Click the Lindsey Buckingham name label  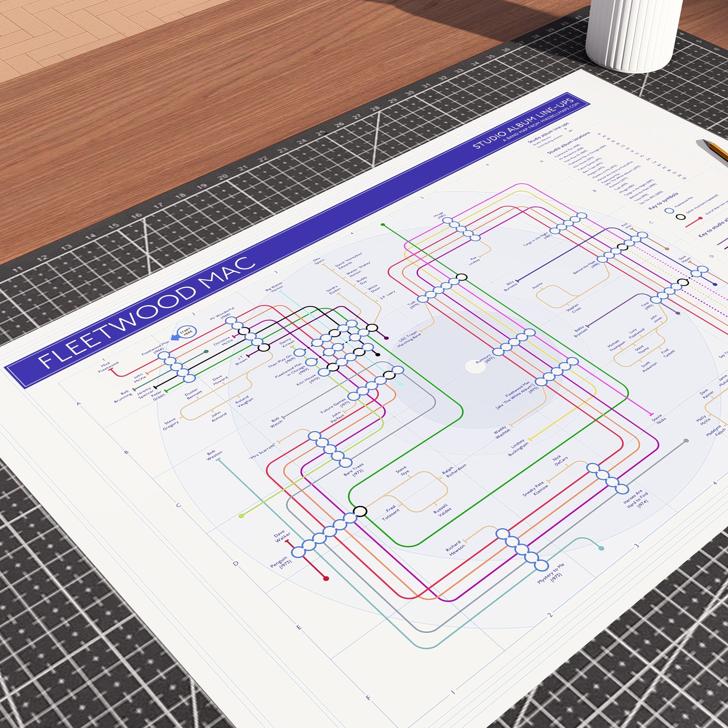pos(518,448)
